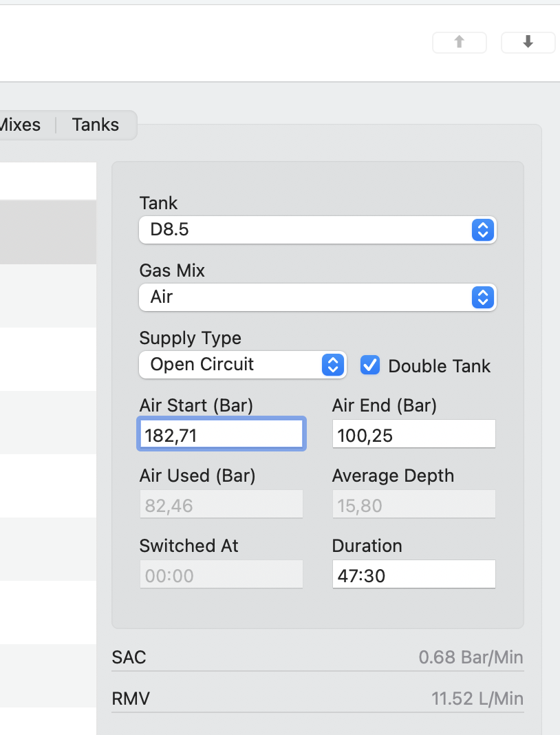Click the Air Used (Bar) field
Viewport: 560px width, 735px height.
(221, 505)
